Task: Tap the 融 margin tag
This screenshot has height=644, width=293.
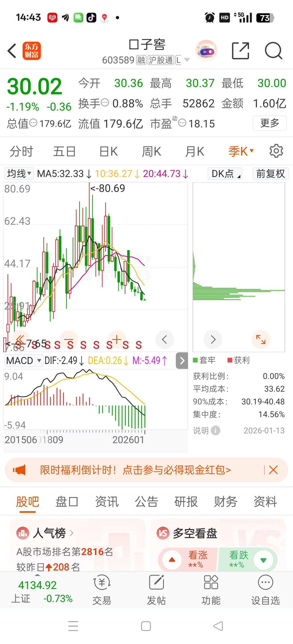Action: click(141, 60)
